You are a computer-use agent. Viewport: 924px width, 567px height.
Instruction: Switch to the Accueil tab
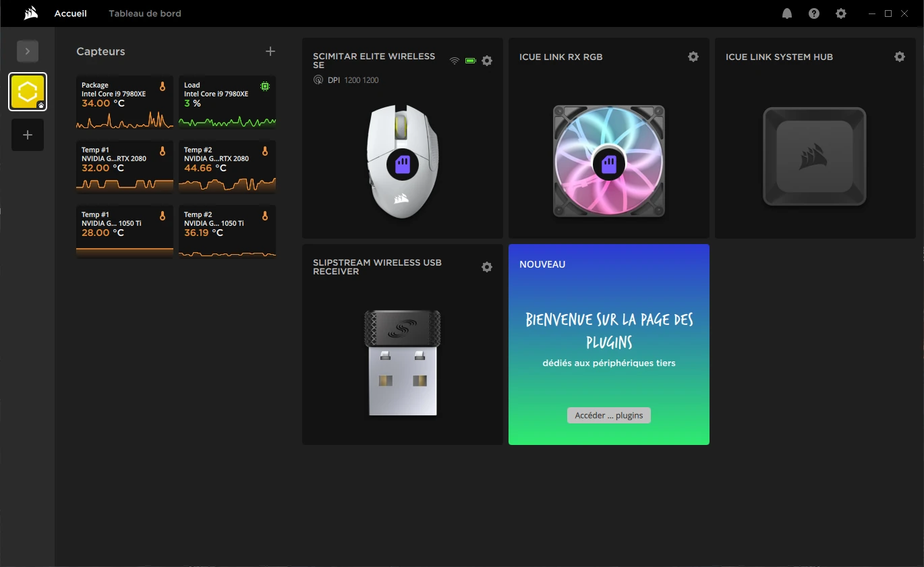click(x=71, y=13)
